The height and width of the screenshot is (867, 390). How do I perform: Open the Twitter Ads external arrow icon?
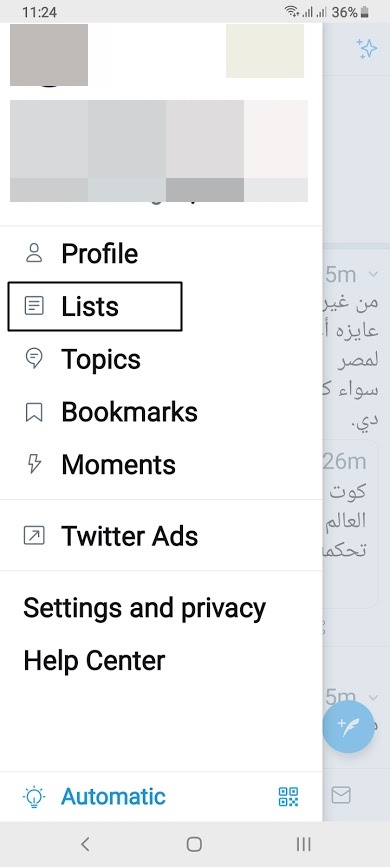pos(34,535)
